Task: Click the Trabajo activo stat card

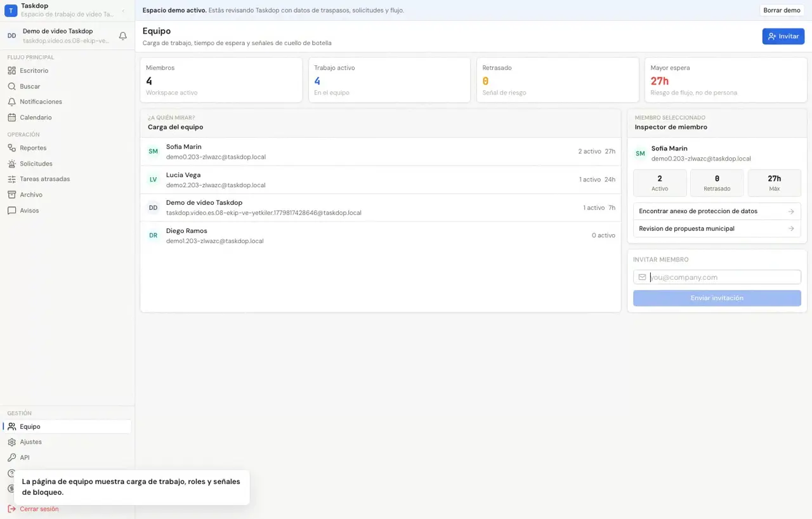Action: (390, 80)
